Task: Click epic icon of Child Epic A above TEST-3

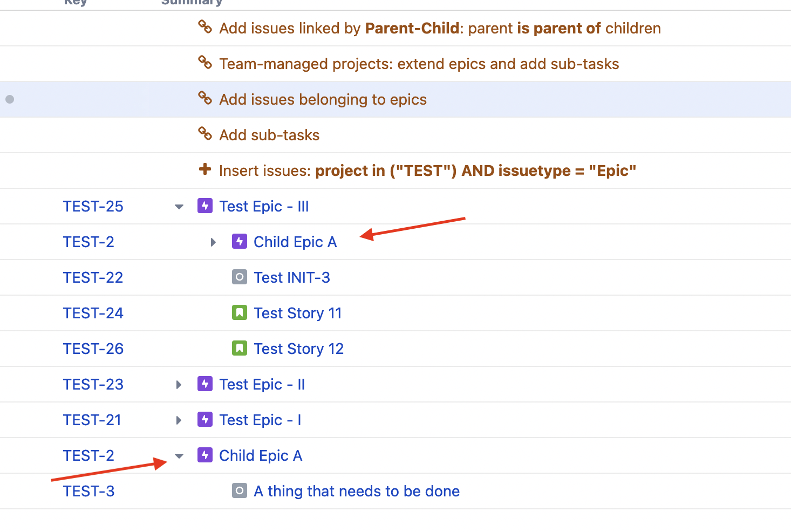Action: [205, 455]
